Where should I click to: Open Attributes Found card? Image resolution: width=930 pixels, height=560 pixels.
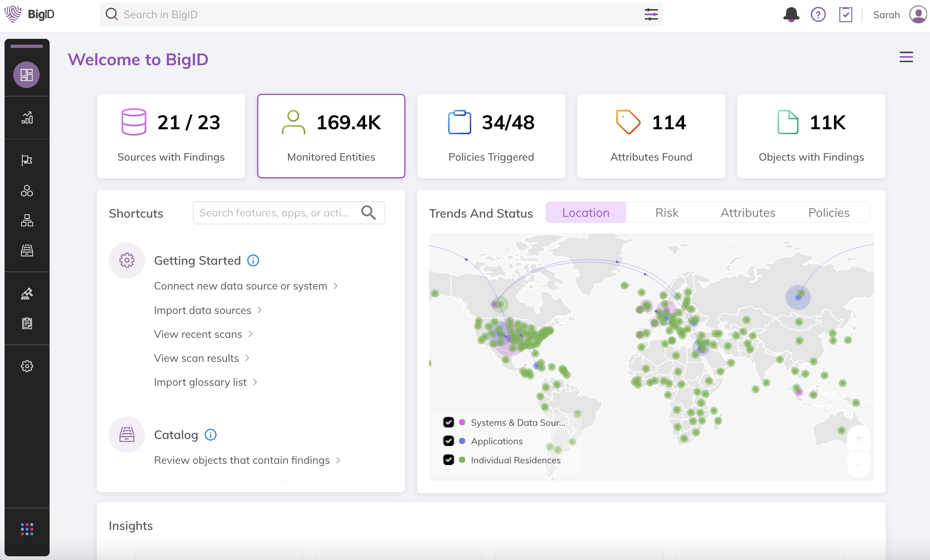click(651, 136)
